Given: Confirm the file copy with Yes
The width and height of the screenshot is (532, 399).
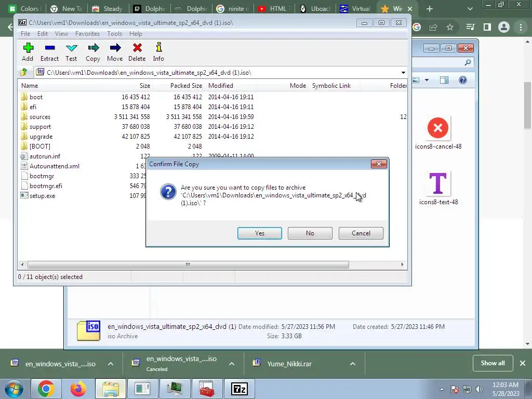Looking at the screenshot, I should click(x=260, y=233).
